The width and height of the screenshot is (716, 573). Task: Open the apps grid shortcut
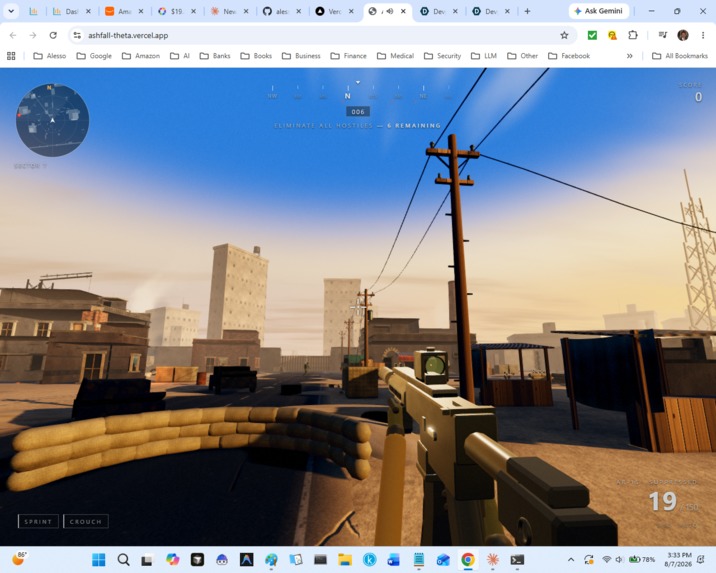(11, 56)
